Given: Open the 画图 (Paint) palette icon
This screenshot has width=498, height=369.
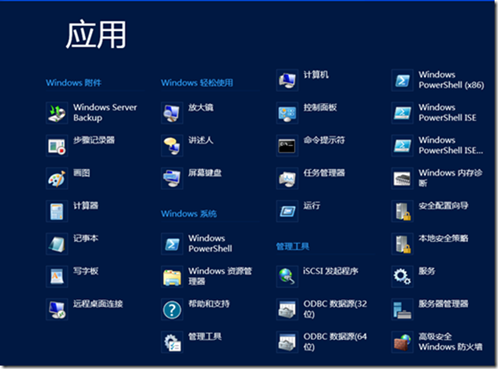Looking at the screenshot, I should 57,178.
